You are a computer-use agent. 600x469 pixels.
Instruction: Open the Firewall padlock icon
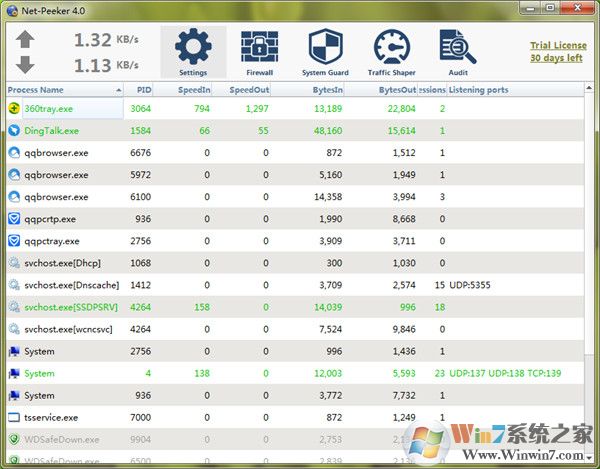pos(259,48)
